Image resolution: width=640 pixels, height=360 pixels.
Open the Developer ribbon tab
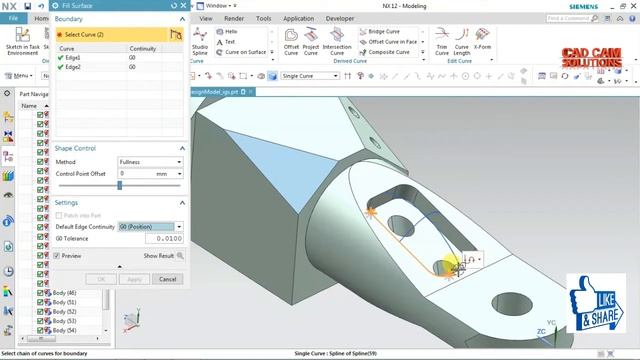click(x=340, y=19)
